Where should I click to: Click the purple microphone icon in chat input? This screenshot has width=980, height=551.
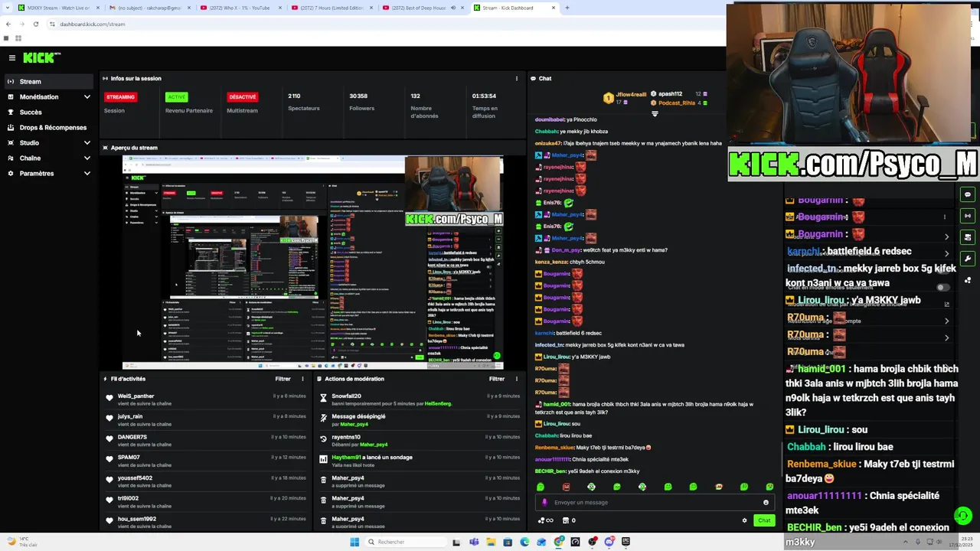(x=544, y=503)
